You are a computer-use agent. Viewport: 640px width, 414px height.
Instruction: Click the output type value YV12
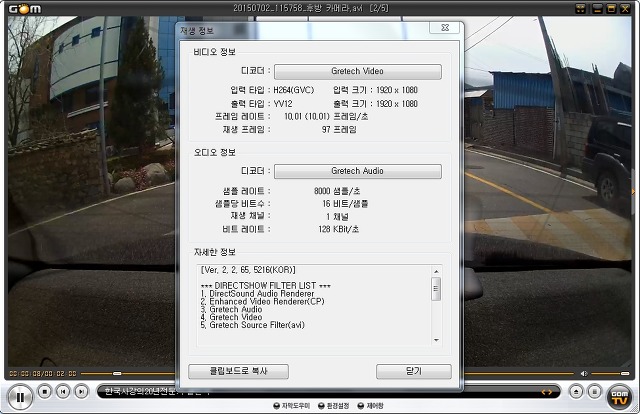click(x=283, y=104)
